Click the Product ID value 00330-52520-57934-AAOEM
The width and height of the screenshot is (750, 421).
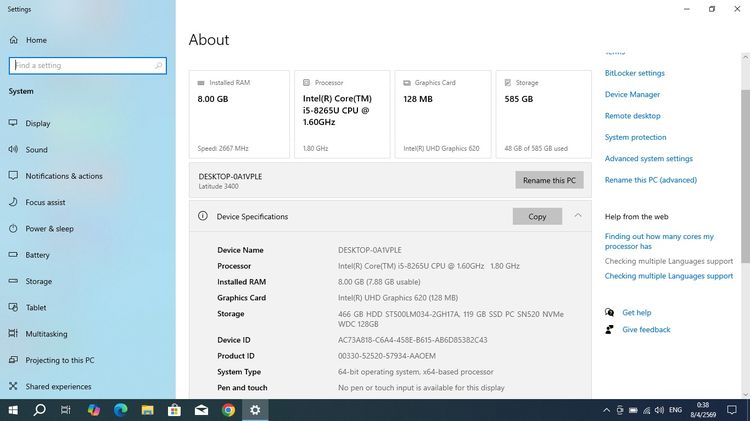click(x=386, y=356)
